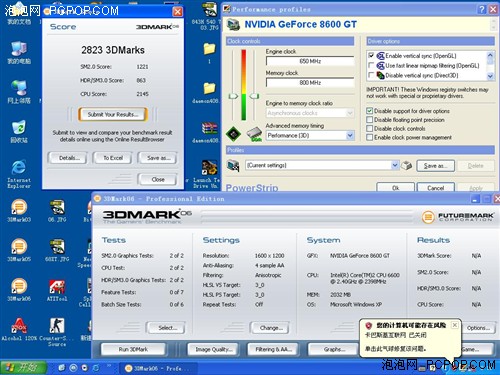Export score To Excel
This screenshot has height=375, width=500.
pos(113,158)
